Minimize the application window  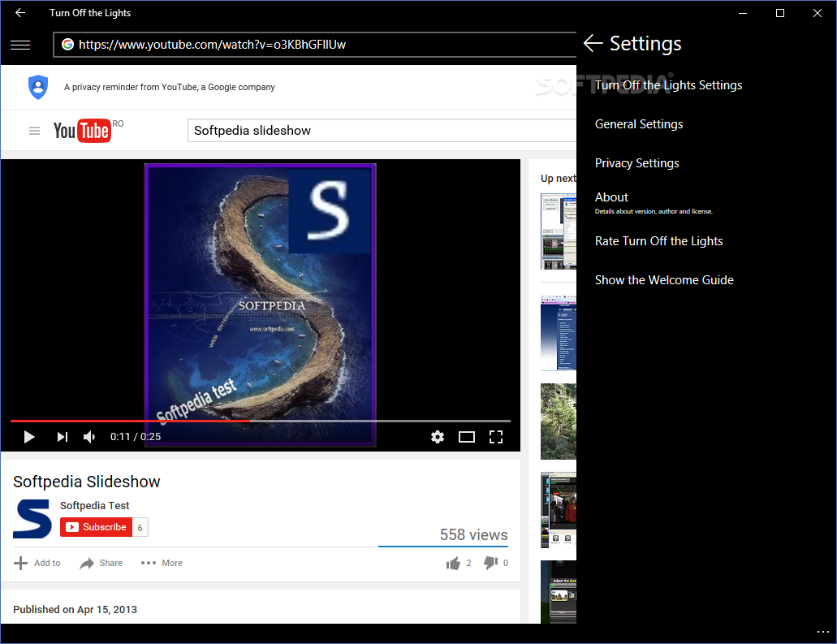click(x=743, y=13)
